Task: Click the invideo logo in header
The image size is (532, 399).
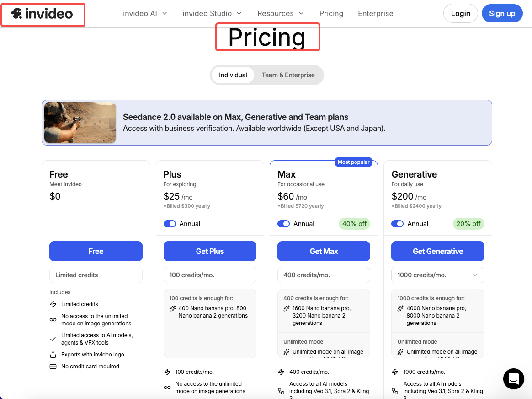Action: [x=42, y=14]
